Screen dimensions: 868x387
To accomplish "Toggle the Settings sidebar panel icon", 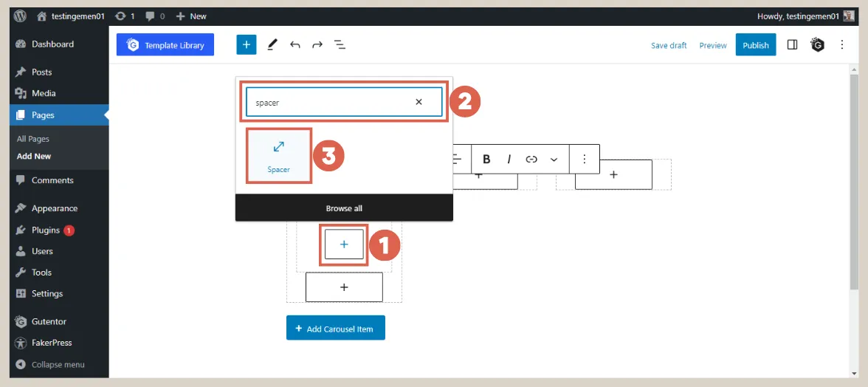I will point(792,45).
